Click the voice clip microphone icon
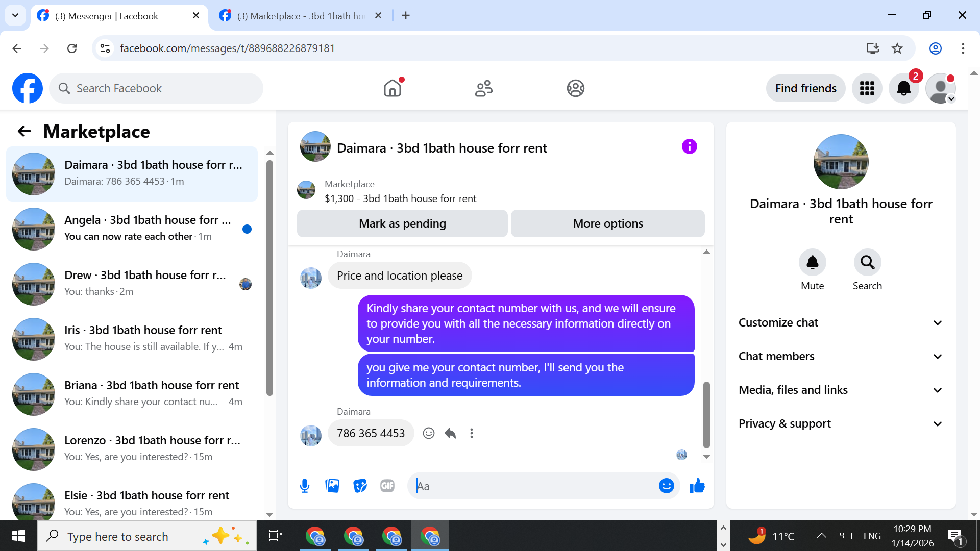 [305, 486]
